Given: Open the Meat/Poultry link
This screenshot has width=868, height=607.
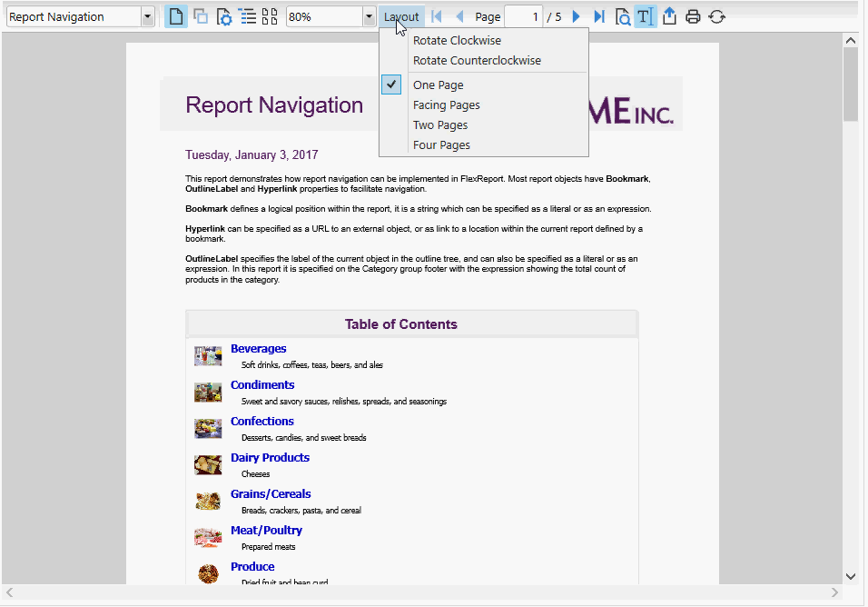Looking at the screenshot, I should 266,530.
